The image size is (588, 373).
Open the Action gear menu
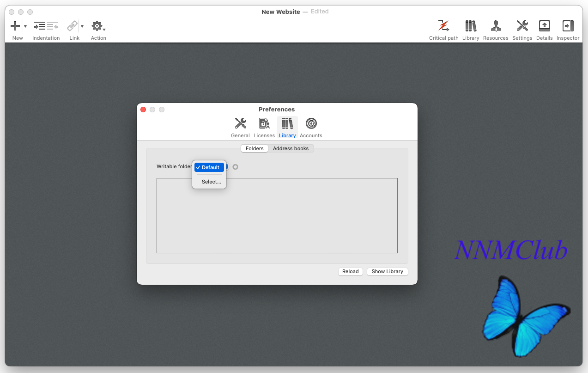click(98, 26)
